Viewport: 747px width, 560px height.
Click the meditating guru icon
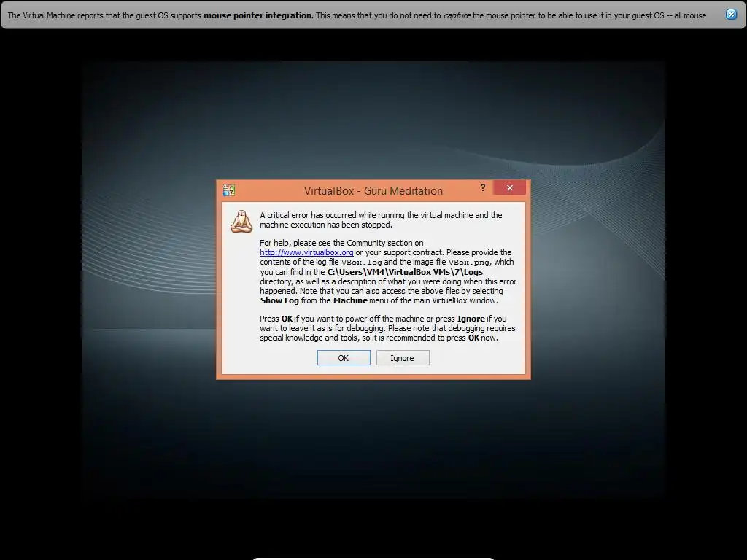coord(241,222)
